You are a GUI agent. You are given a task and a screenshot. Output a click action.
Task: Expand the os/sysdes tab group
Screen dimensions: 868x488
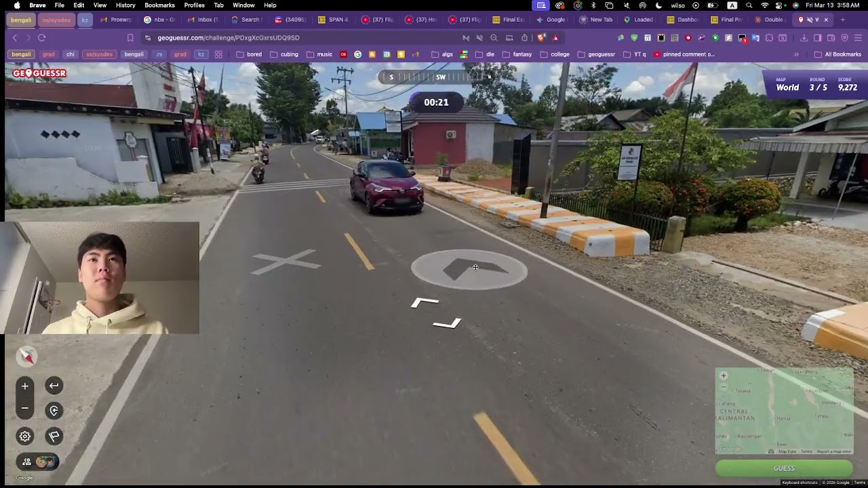pos(56,20)
